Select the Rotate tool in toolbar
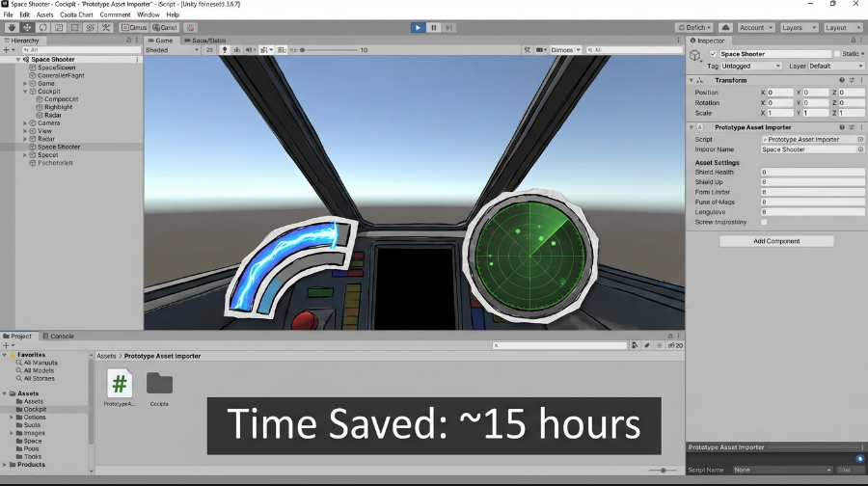The height and width of the screenshot is (486, 868). [42, 27]
